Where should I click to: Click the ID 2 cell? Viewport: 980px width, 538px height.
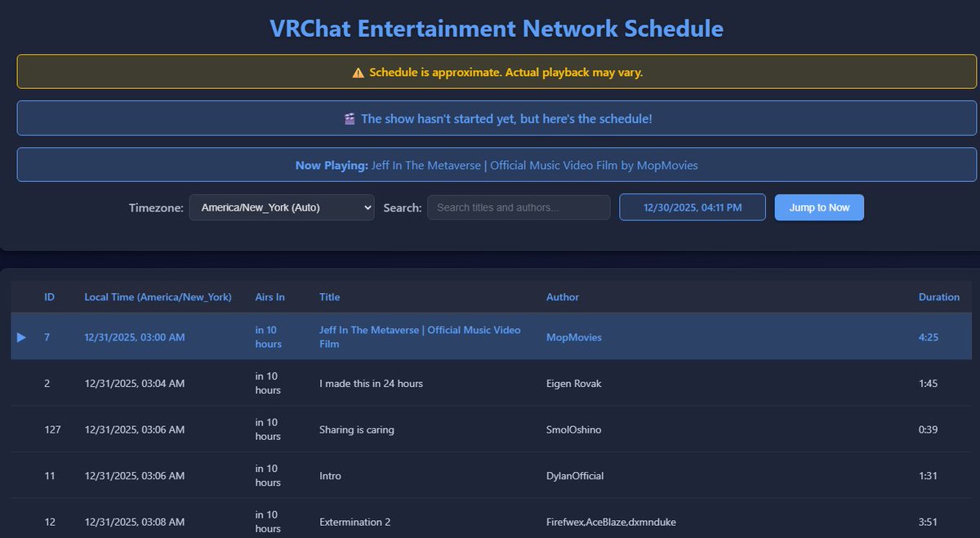tap(47, 384)
